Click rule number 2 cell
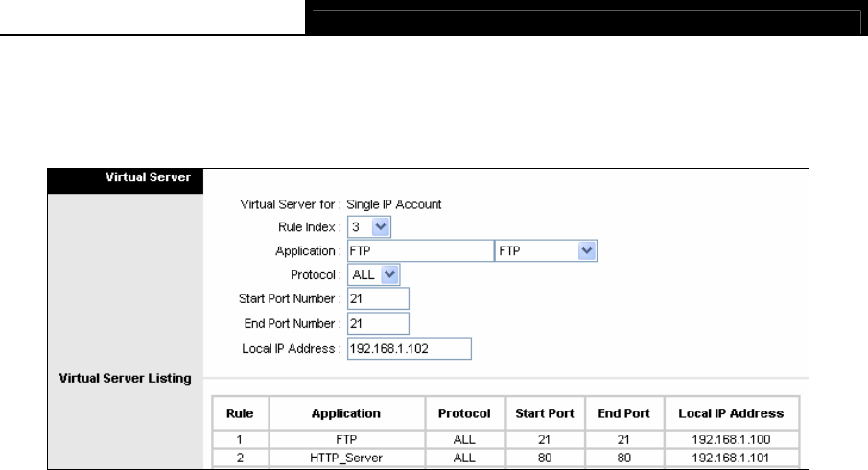This screenshot has width=868, height=470. pos(240,458)
